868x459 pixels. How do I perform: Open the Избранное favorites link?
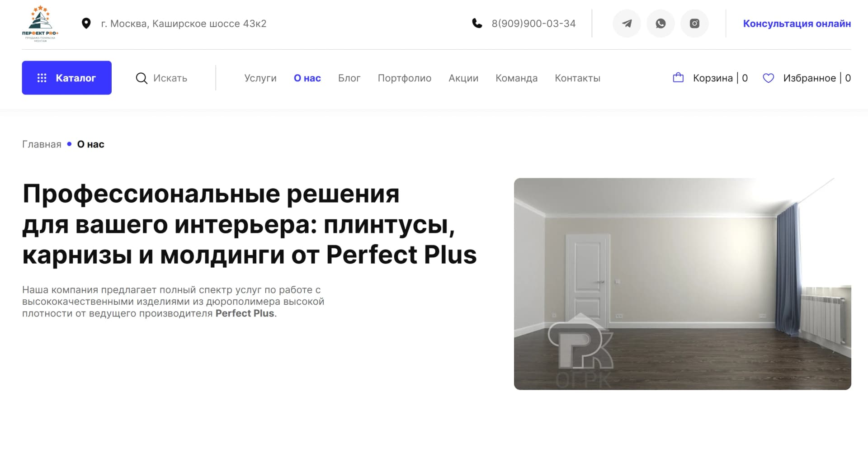tap(807, 78)
